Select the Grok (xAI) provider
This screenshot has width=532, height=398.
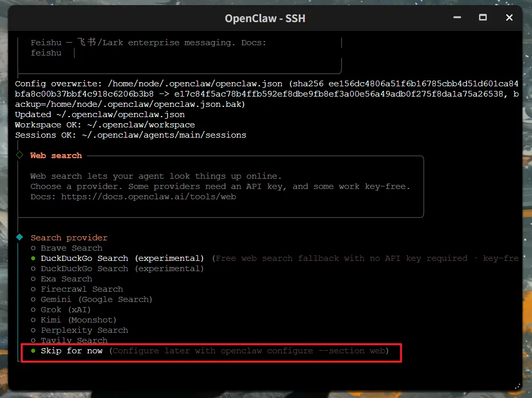(61, 310)
